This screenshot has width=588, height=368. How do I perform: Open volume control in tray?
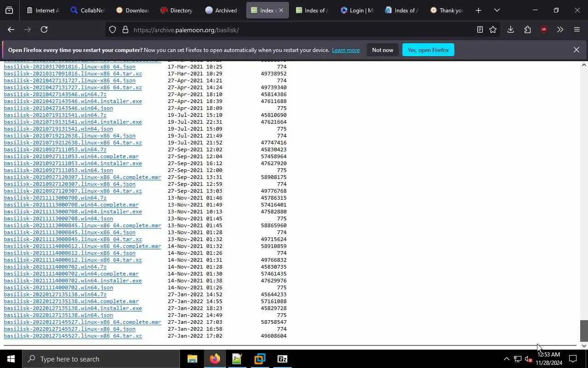tap(528, 359)
